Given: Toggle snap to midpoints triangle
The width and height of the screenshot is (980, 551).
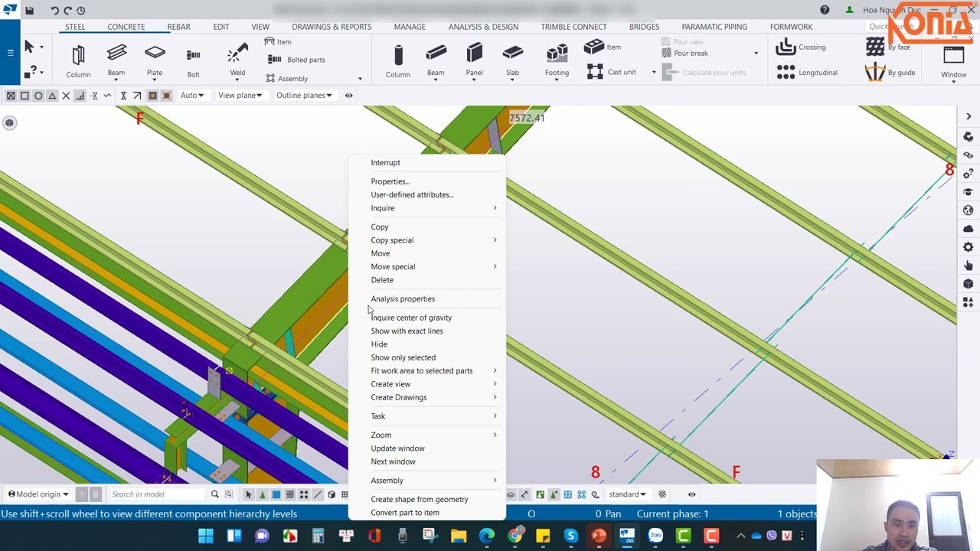Looking at the screenshot, I should 52,96.
